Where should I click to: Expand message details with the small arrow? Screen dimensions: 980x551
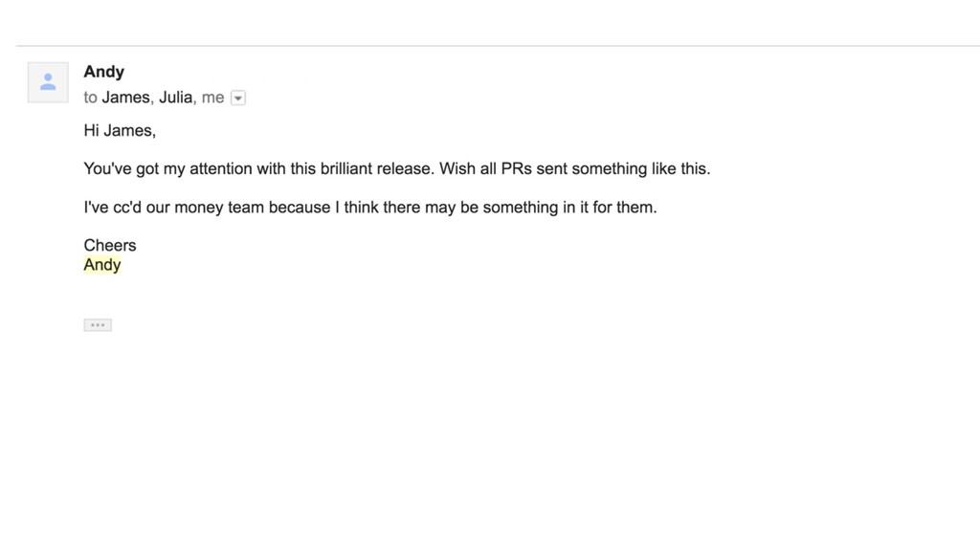coord(238,99)
